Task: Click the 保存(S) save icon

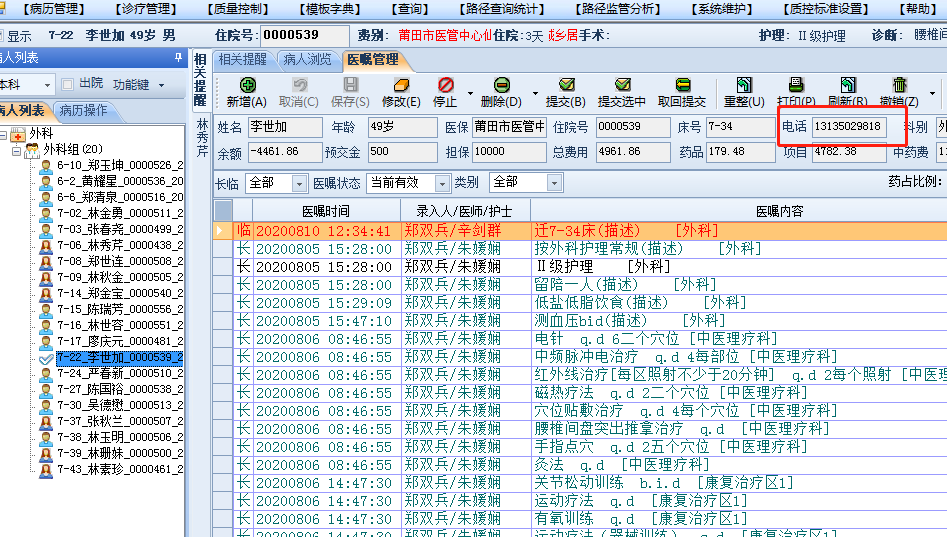Action: [x=350, y=85]
